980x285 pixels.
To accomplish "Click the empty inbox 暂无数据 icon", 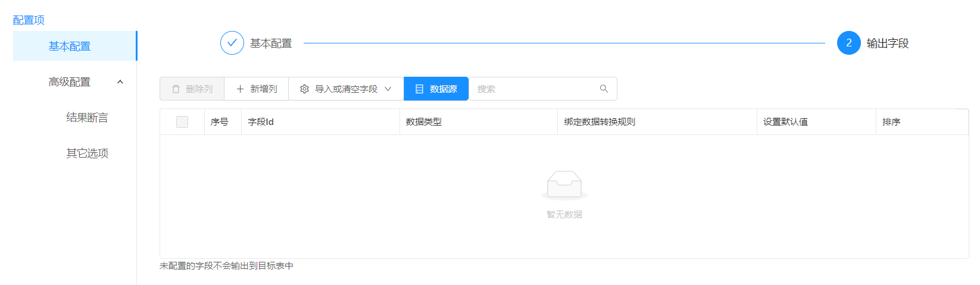I will (564, 185).
